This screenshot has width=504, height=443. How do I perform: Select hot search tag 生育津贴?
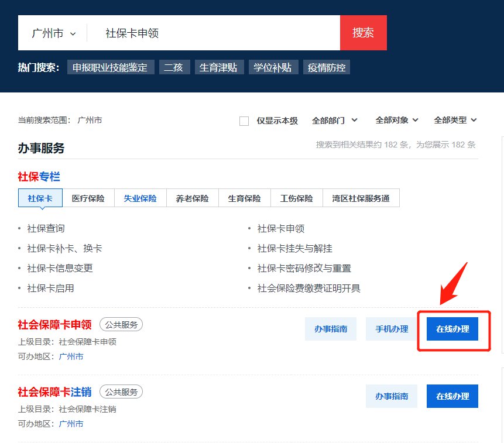218,67
